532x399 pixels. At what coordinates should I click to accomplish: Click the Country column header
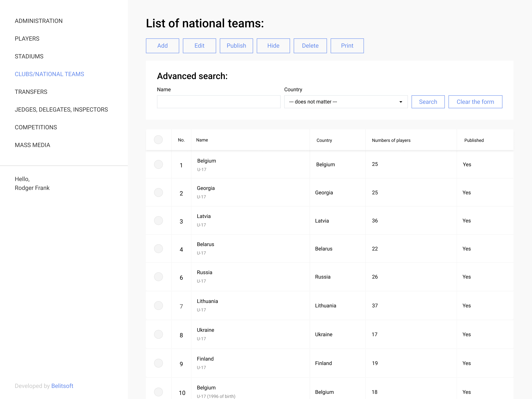click(x=324, y=140)
